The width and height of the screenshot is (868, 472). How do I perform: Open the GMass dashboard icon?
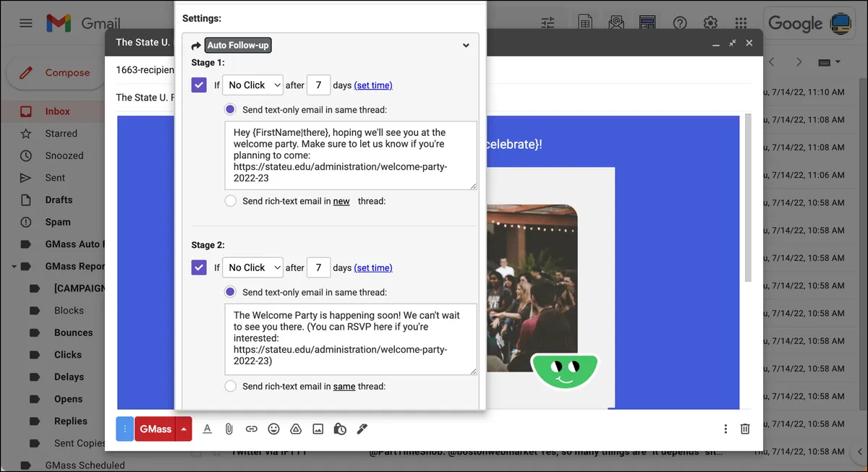(x=647, y=23)
